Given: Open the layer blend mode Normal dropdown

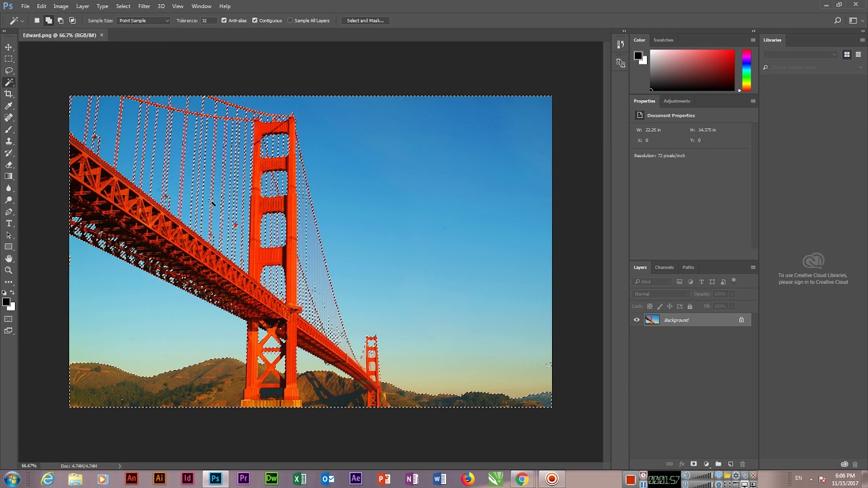Looking at the screenshot, I should coord(661,294).
